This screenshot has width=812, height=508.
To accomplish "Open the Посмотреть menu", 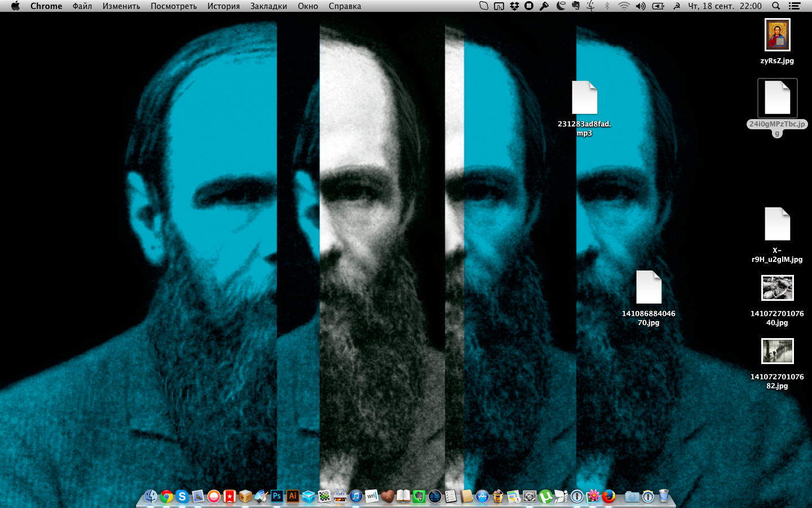I will (174, 6).
